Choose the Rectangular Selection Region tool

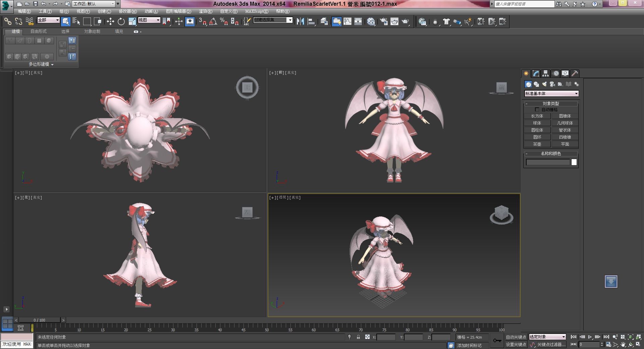[x=87, y=21]
